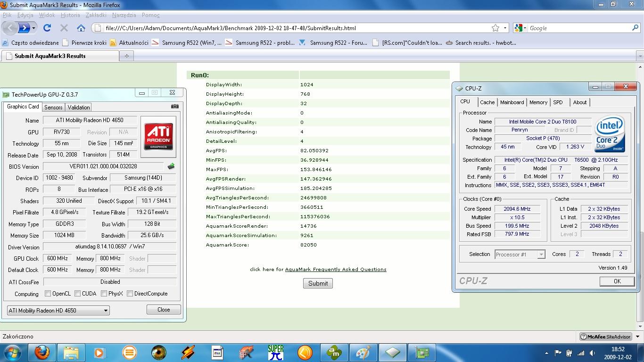Open the Google search engine selector
Screen dimensions: 644x362
(520, 28)
